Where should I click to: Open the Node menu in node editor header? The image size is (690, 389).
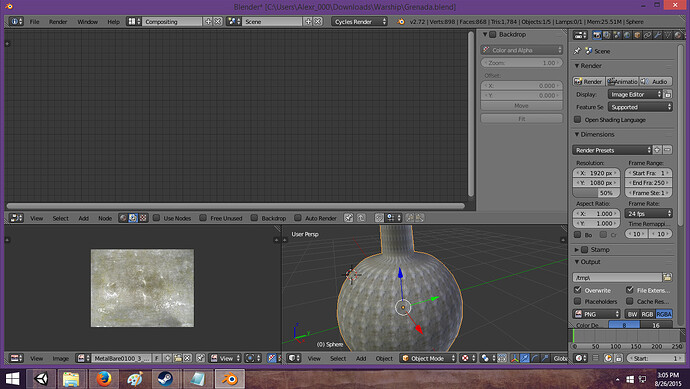point(105,218)
